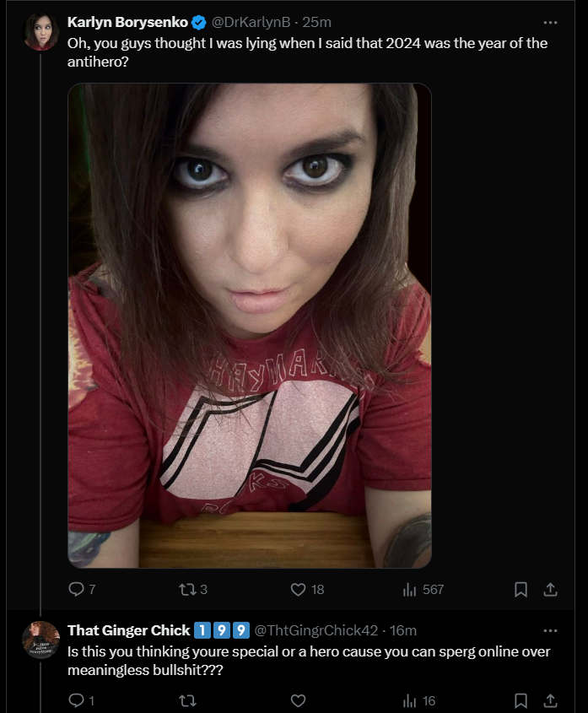Open the 25m timestamp link
Viewport: 588px width, 713px height.
(x=317, y=22)
